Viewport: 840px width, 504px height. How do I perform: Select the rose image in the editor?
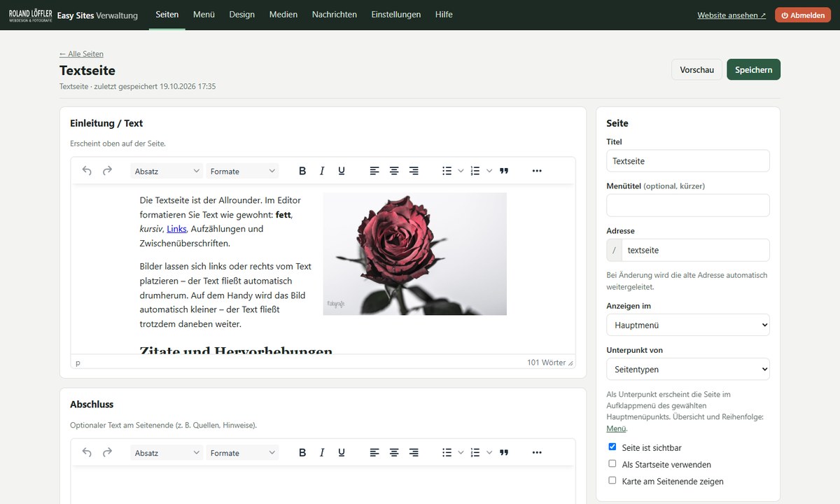[414, 254]
